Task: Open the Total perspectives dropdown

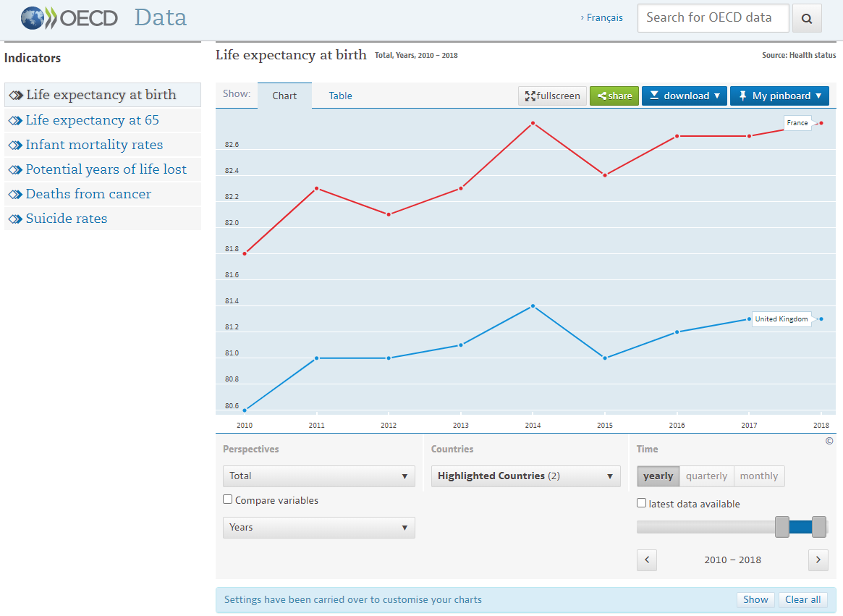Action: 319,476
